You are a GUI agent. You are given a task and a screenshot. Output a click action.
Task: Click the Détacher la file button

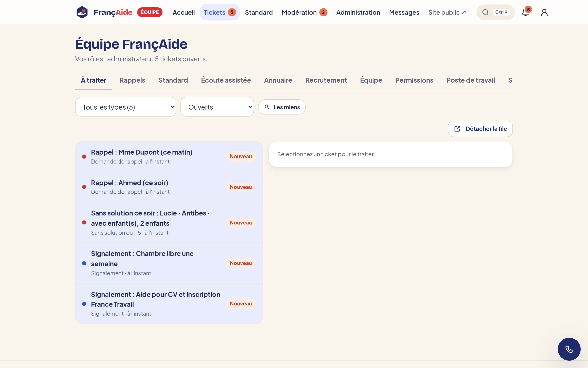coord(480,129)
